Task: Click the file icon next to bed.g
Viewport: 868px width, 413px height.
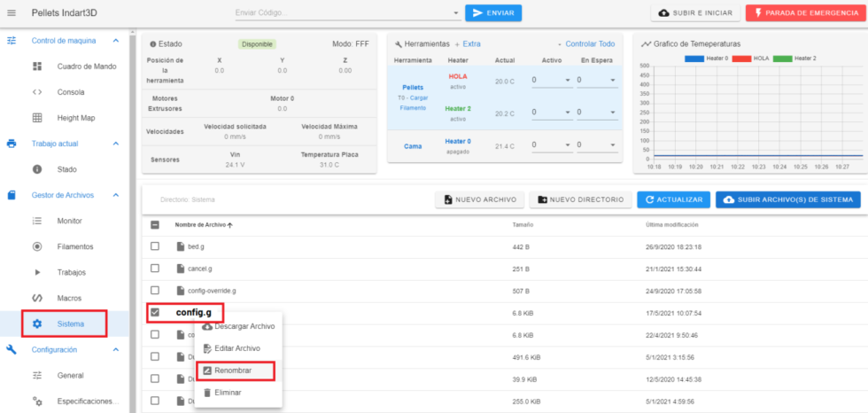Action: (181, 246)
